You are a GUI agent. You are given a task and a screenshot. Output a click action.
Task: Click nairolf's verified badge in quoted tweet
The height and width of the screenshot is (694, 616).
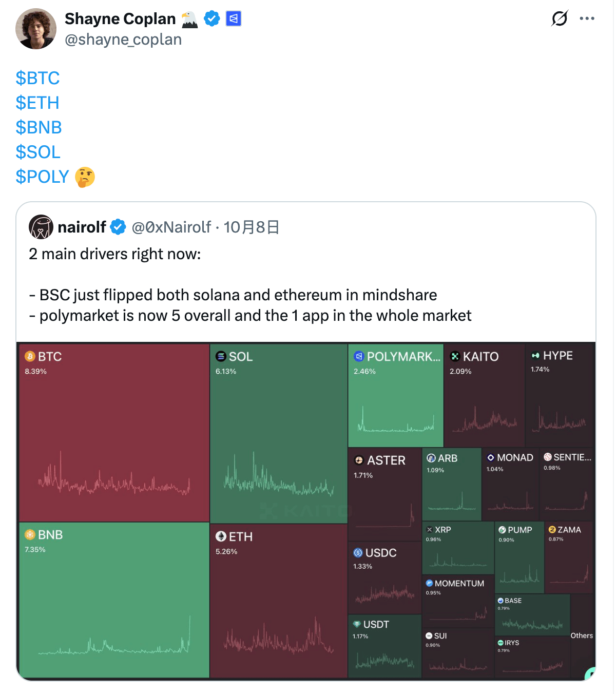pos(118,226)
